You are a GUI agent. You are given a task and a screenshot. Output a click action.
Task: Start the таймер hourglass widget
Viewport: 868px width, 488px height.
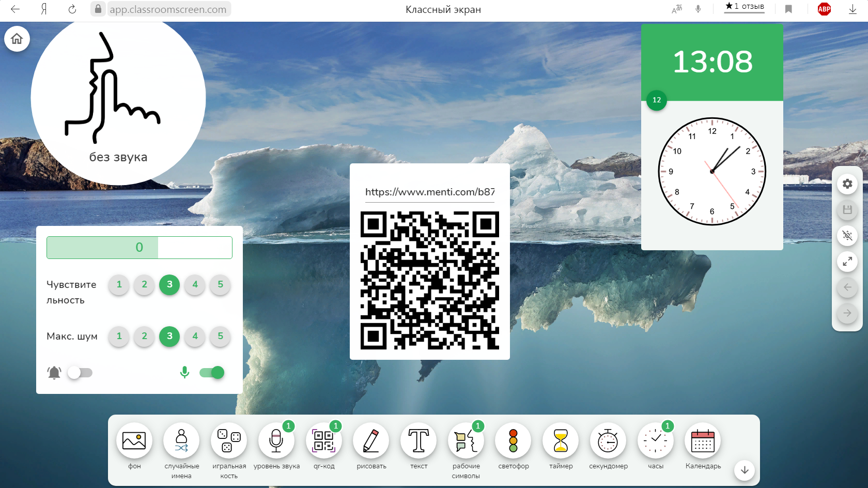coord(561,440)
